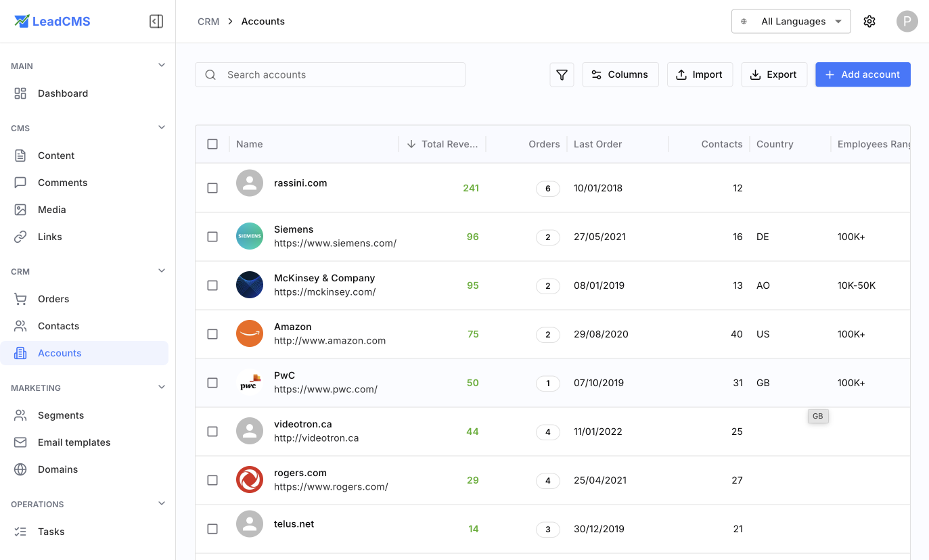This screenshot has width=929, height=560.
Task: Select the Amazon account checkbox
Action: pyautogui.click(x=212, y=334)
